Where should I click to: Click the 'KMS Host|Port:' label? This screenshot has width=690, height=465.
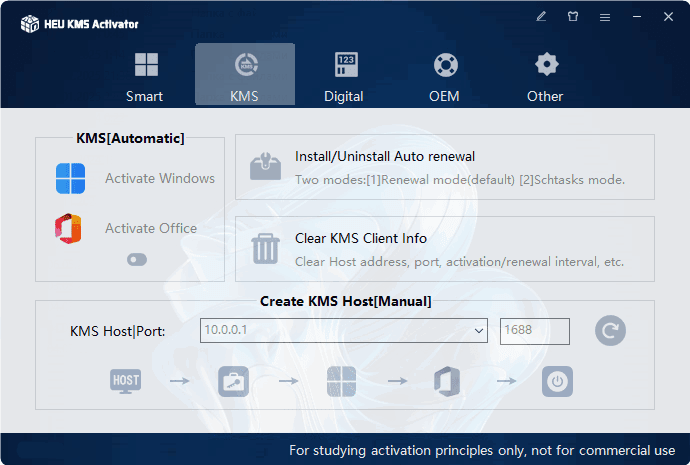pyautogui.click(x=117, y=331)
